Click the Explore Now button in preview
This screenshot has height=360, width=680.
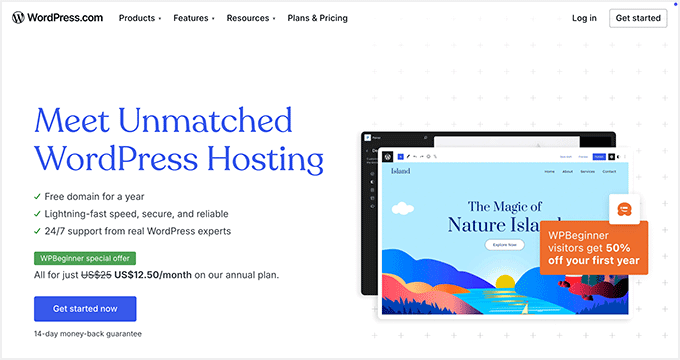(x=504, y=245)
